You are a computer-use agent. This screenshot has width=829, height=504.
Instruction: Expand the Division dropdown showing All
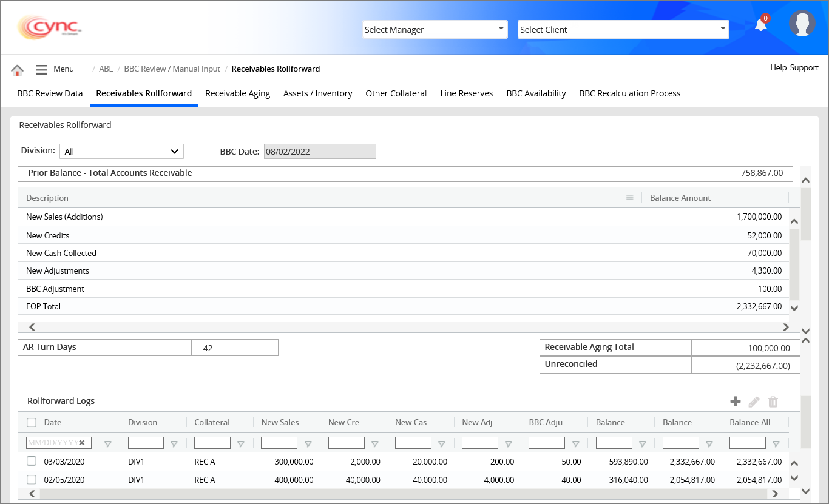(x=121, y=152)
